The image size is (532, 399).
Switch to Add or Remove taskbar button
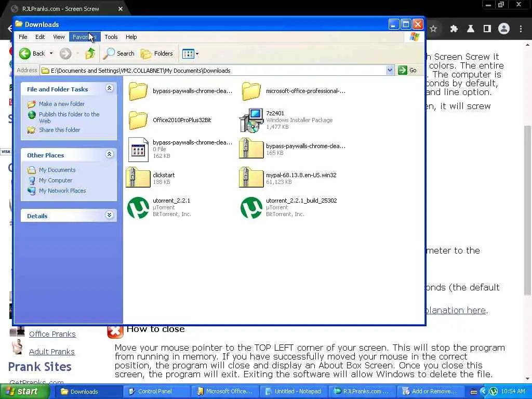(430, 392)
